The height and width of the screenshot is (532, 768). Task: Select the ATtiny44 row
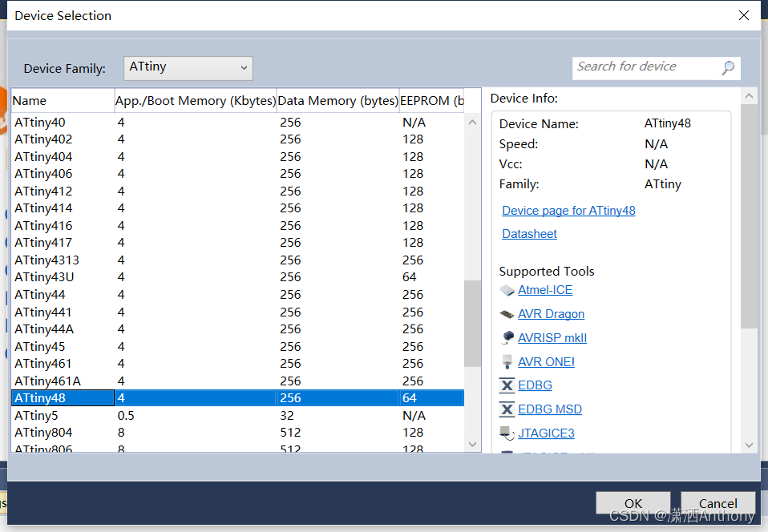237,295
